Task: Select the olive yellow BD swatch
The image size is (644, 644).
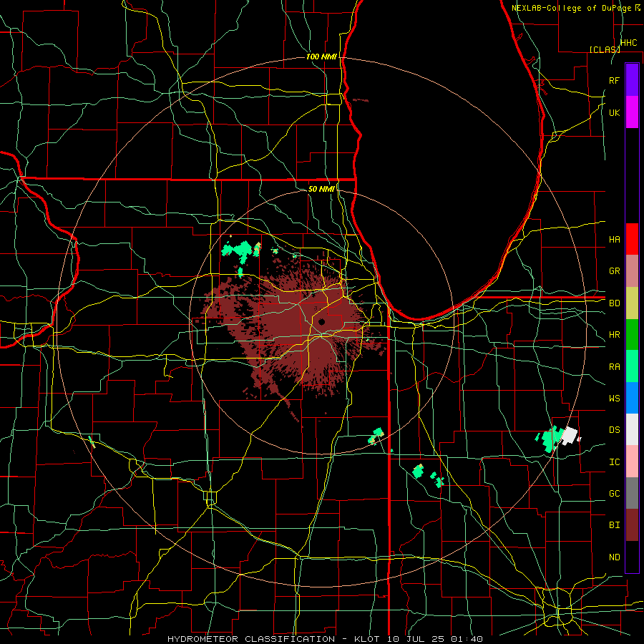Action: tap(632, 303)
